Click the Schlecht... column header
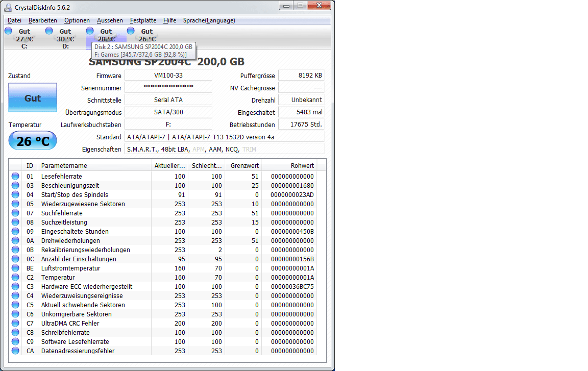 click(206, 165)
